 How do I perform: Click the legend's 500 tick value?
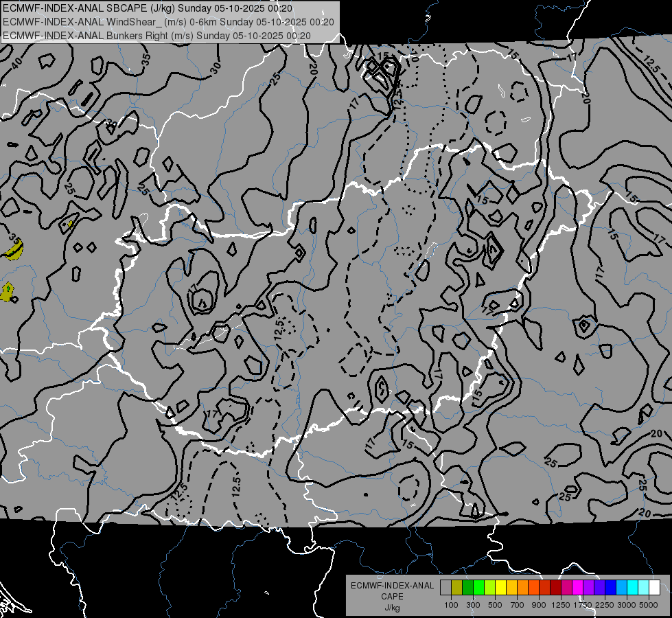pyautogui.click(x=495, y=605)
